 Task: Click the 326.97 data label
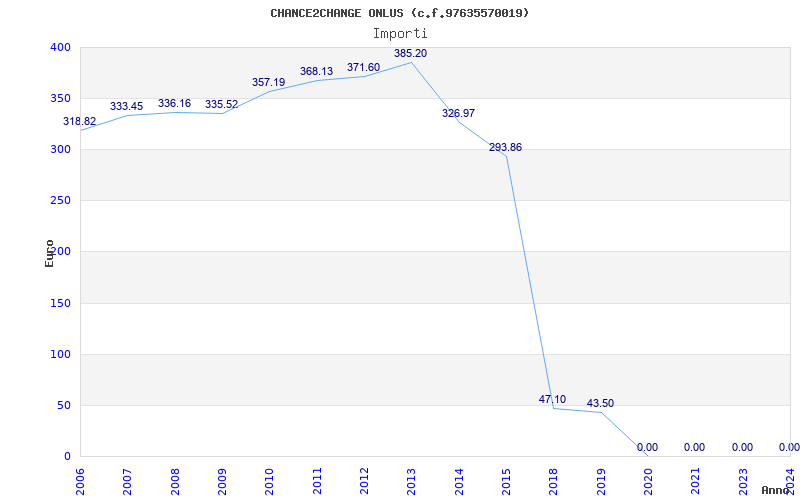(x=458, y=113)
